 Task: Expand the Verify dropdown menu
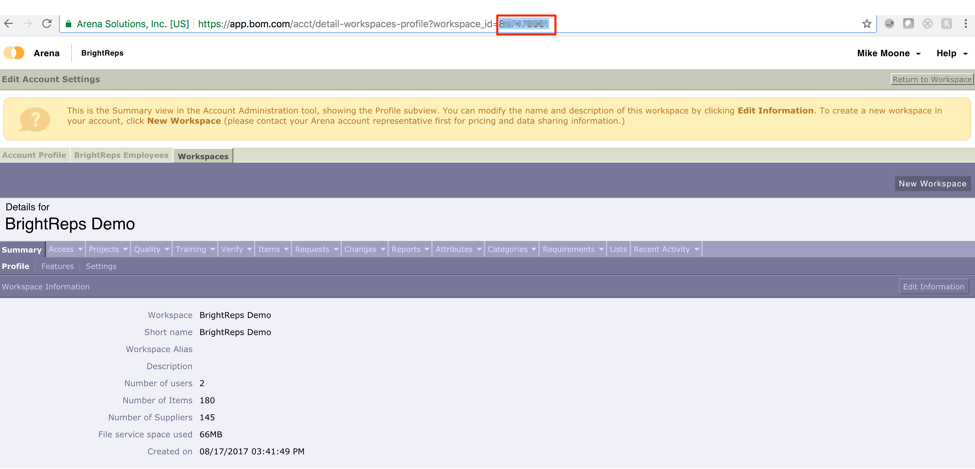(x=236, y=249)
